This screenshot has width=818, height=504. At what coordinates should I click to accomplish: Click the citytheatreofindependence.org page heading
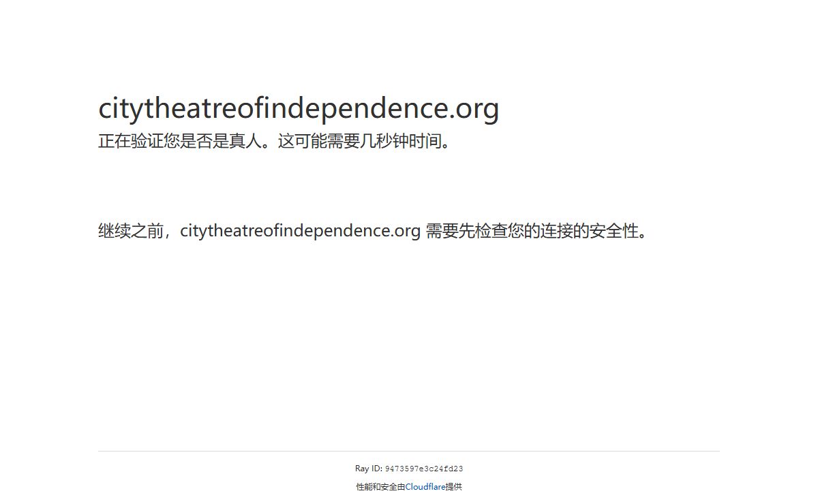click(x=299, y=108)
